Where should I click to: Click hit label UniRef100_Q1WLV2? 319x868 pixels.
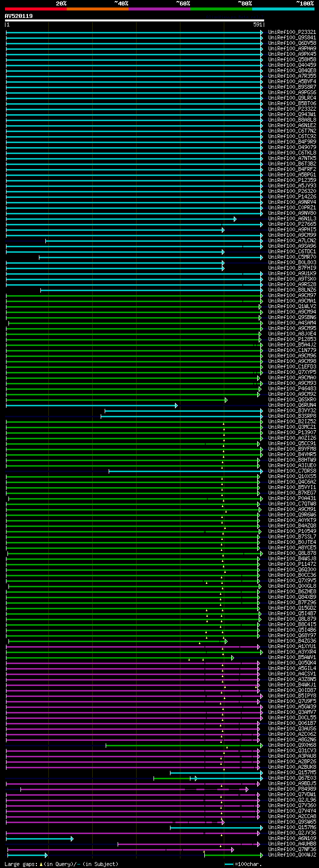(292, 306)
